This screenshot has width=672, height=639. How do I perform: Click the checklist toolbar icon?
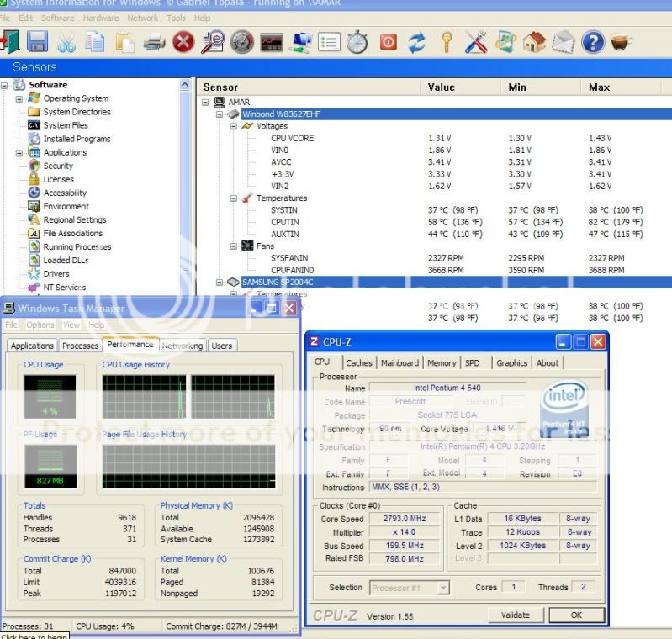click(329, 42)
